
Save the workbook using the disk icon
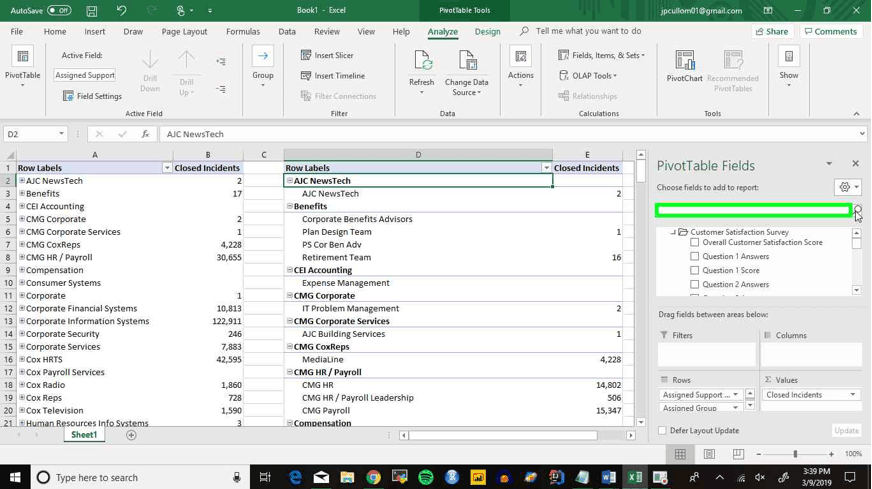(92, 11)
